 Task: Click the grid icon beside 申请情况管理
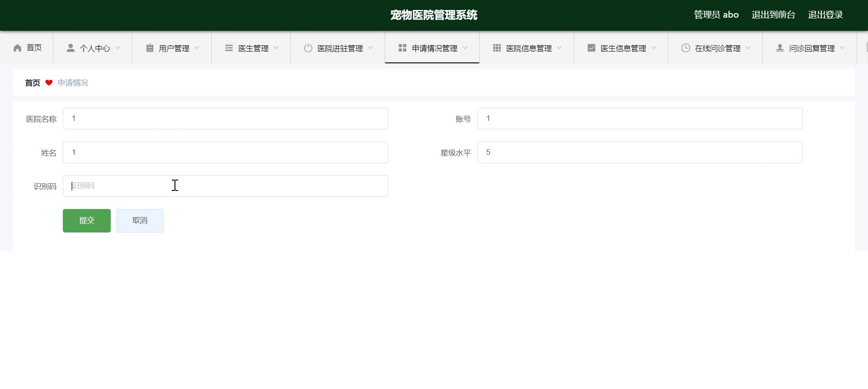point(402,48)
